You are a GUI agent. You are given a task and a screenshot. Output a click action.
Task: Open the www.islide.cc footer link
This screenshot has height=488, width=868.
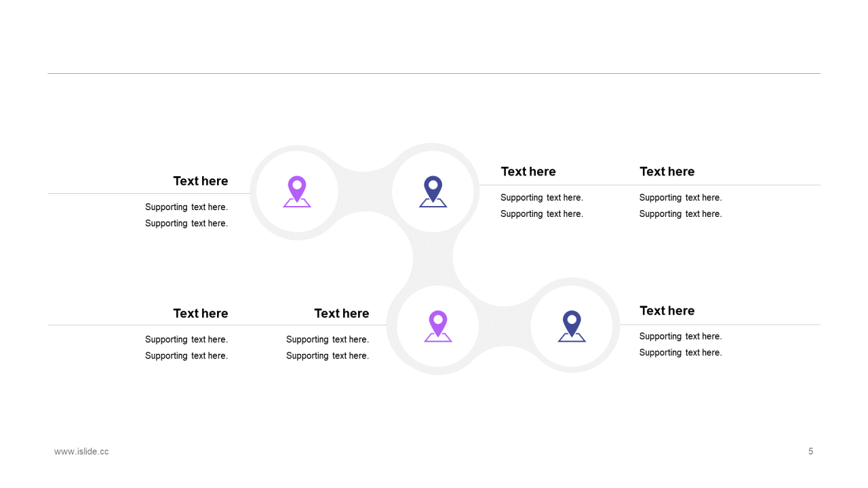[x=81, y=451]
